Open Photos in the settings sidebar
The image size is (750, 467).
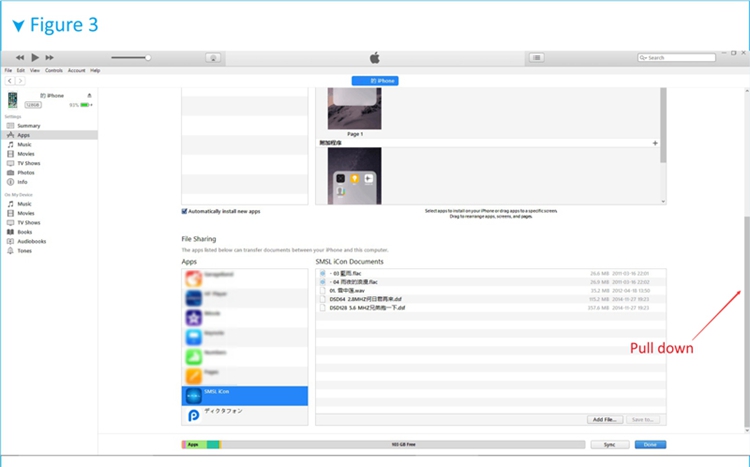coord(26,172)
